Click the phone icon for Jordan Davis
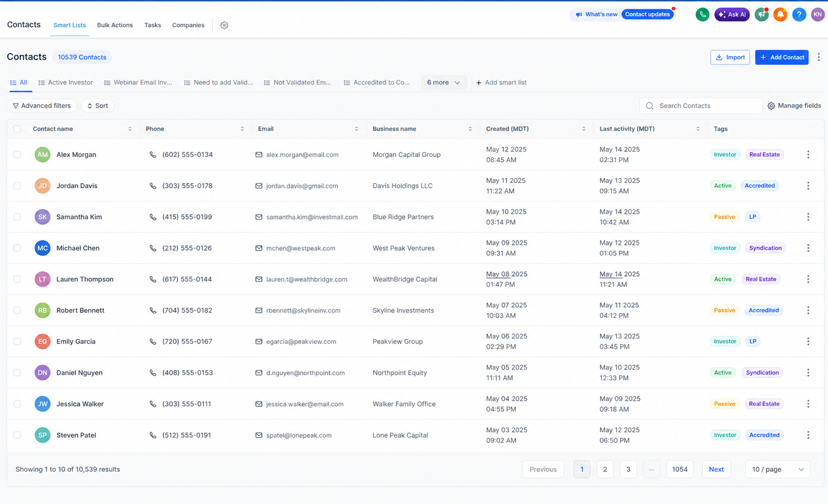Viewport: 828px width, 504px height. click(153, 186)
